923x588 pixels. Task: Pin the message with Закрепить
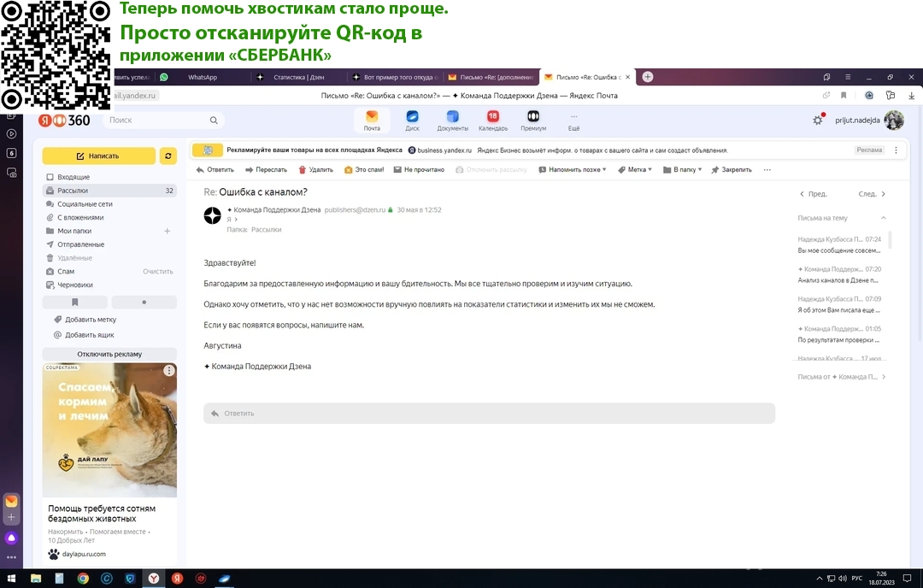pos(731,169)
